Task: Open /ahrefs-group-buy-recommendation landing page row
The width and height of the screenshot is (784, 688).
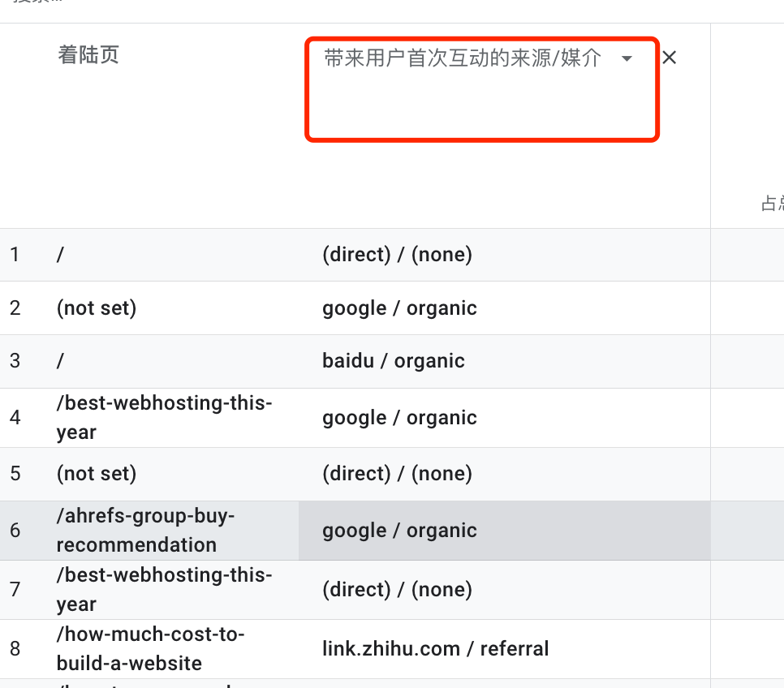Action: [145, 530]
